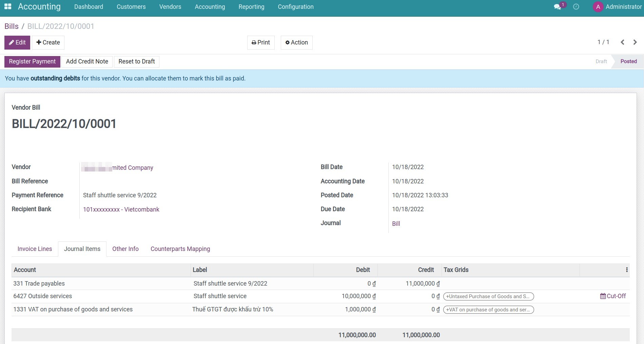
Task: Open messaging via the chat bubble icon
Action: pos(557,6)
